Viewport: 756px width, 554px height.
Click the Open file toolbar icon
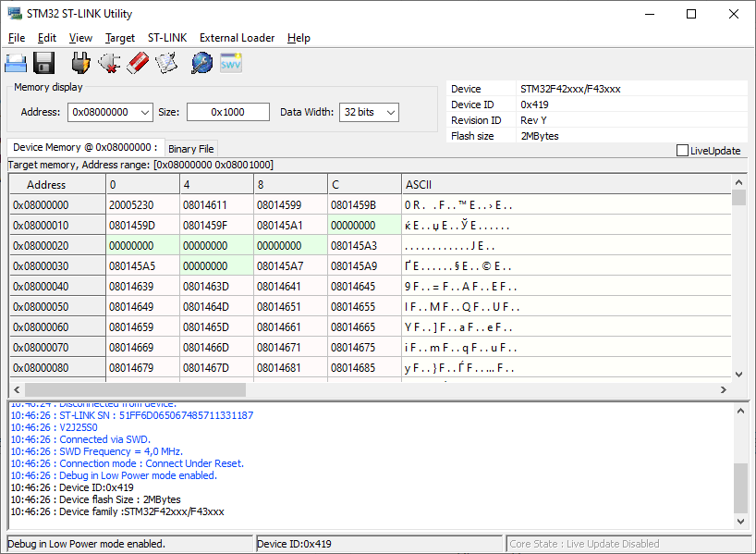click(x=16, y=63)
